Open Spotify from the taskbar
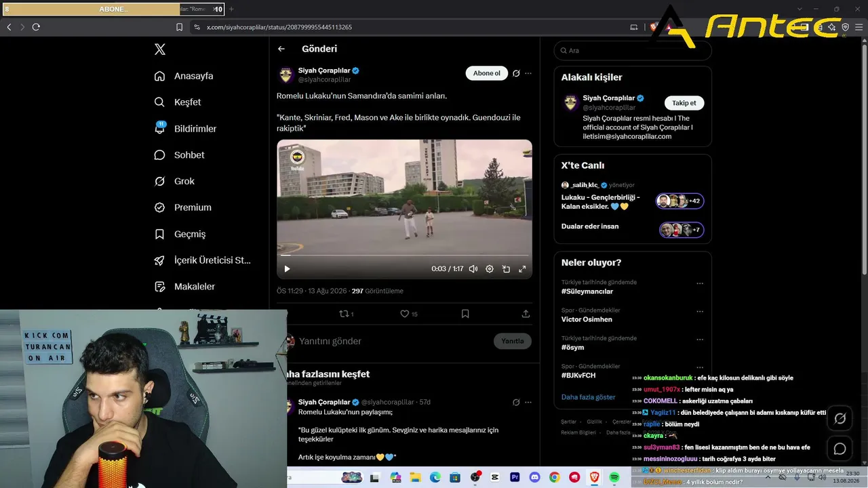This screenshot has width=868, height=488. (x=614, y=478)
